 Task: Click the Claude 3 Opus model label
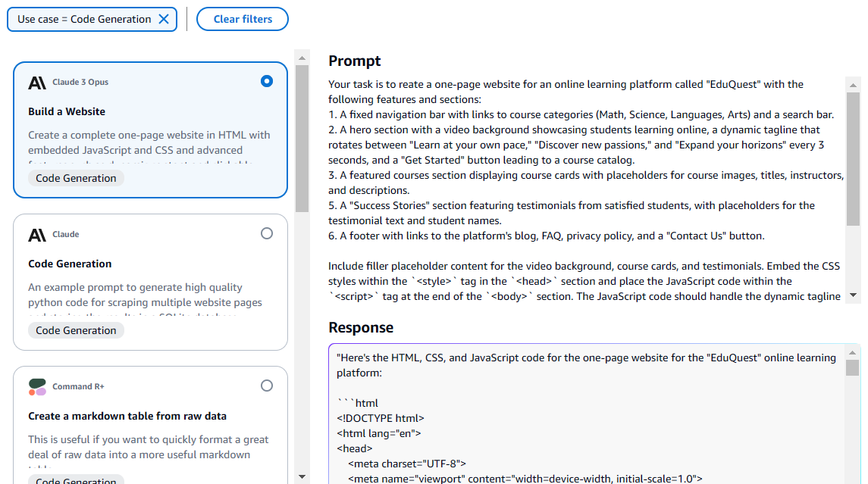tap(80, 82)
